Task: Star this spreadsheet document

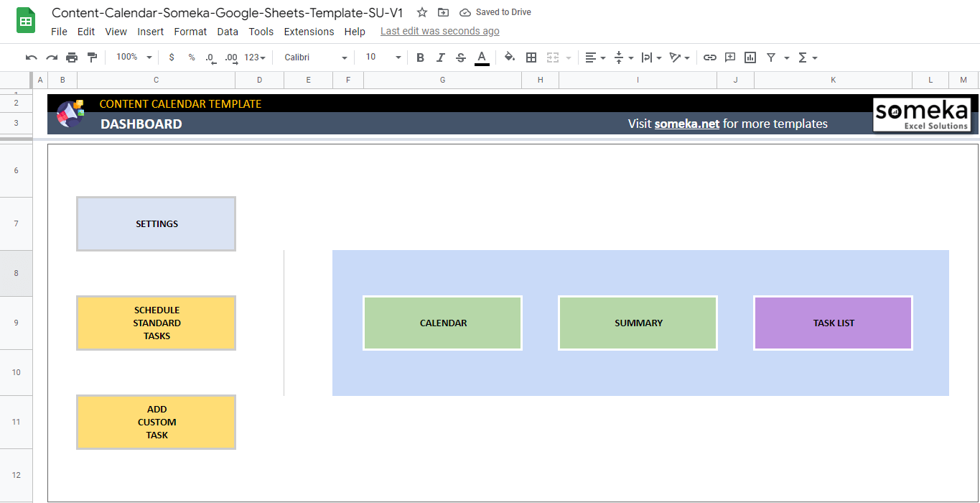Action: 422,12
